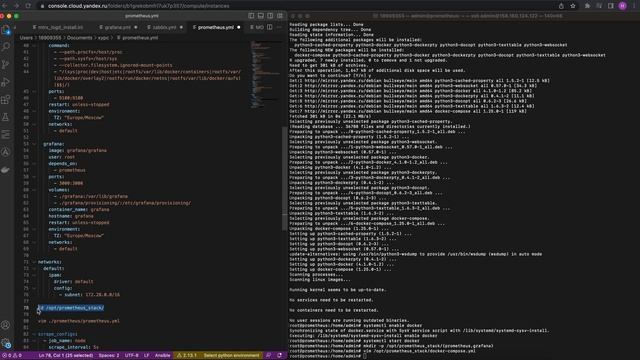Change end of line sequence LF
This screenshot has height=360, width=640.
[x=147, y=356]
